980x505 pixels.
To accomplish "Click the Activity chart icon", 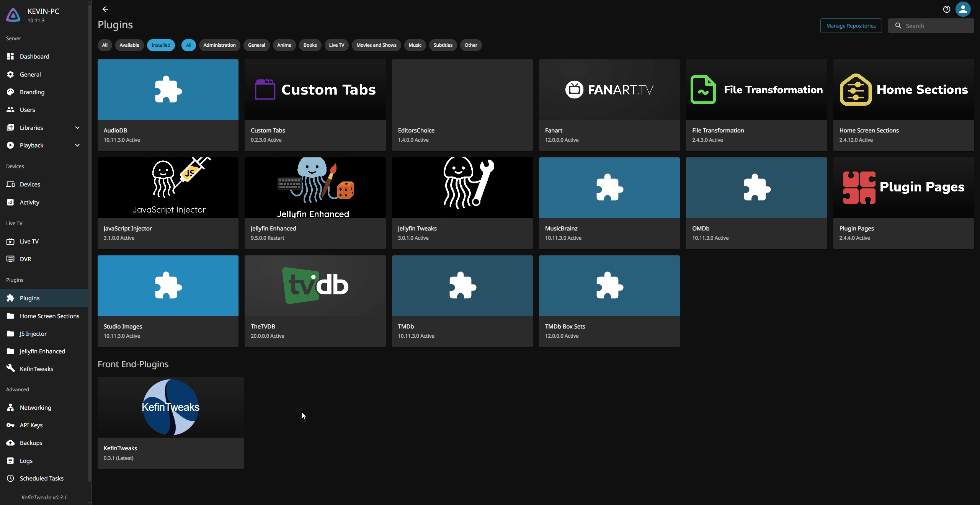I will (10, 202).
